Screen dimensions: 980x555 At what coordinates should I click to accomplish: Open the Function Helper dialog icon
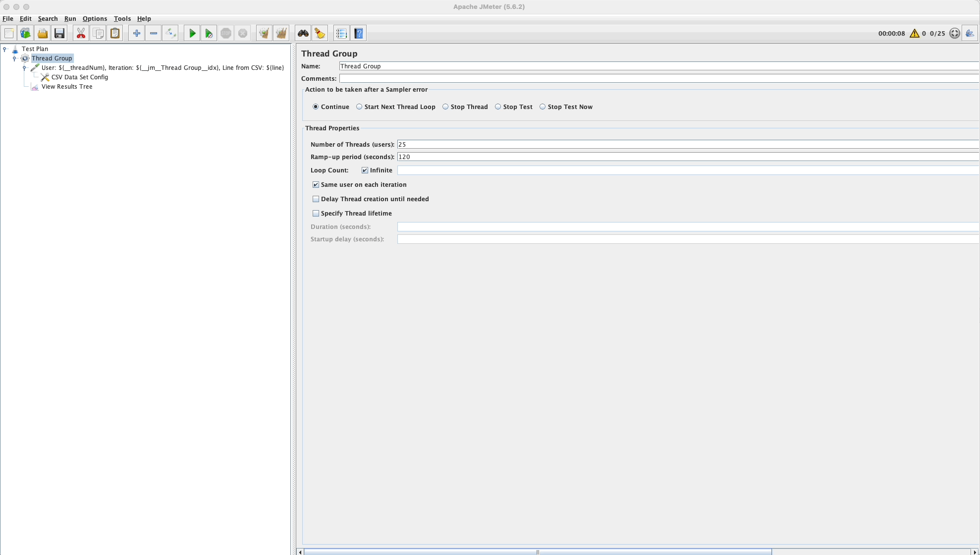click(x=341, y=33)
